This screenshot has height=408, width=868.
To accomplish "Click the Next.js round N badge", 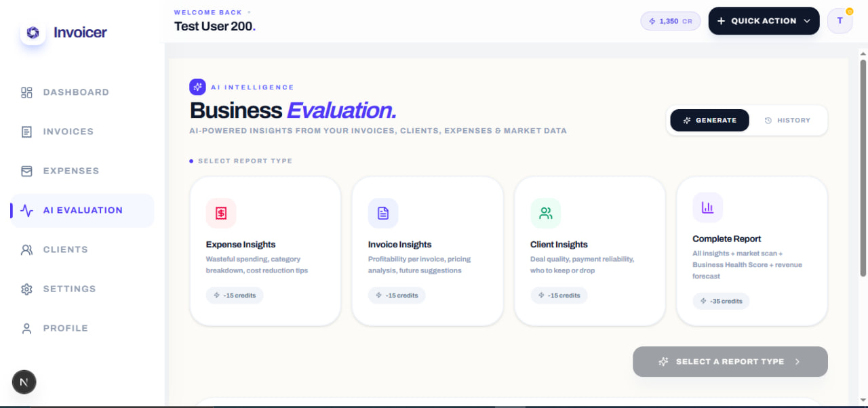I will [24, 382].
